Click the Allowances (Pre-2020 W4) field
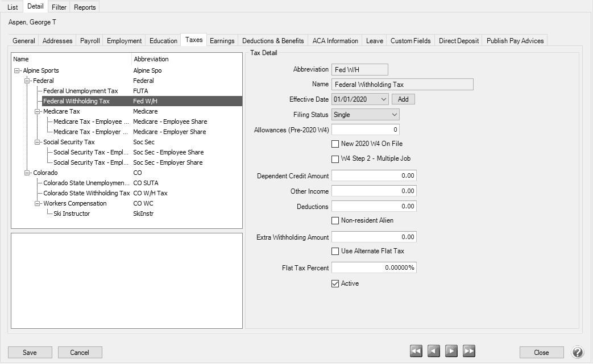The image size is (593, 364). (366, 129)
